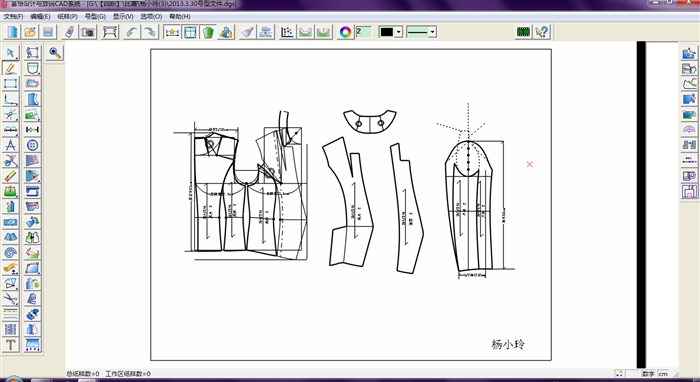Select the green bag icon tool
The width and height of the screenshot is (700, 382).
click(11, 191)
